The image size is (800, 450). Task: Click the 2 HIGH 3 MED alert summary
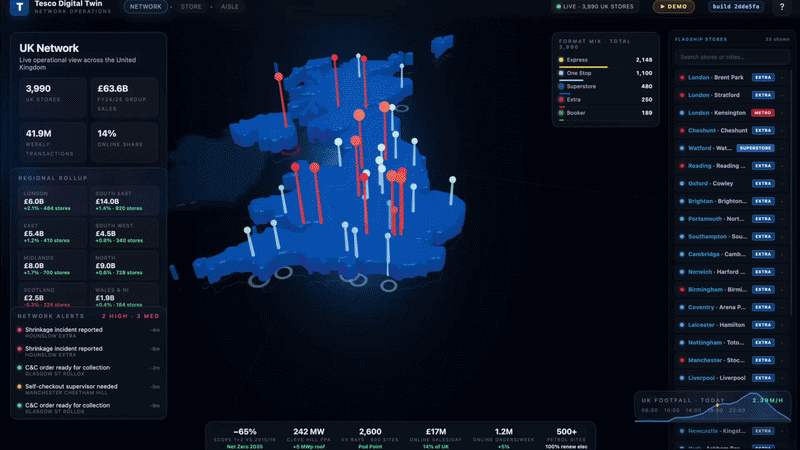pos(131,316)
